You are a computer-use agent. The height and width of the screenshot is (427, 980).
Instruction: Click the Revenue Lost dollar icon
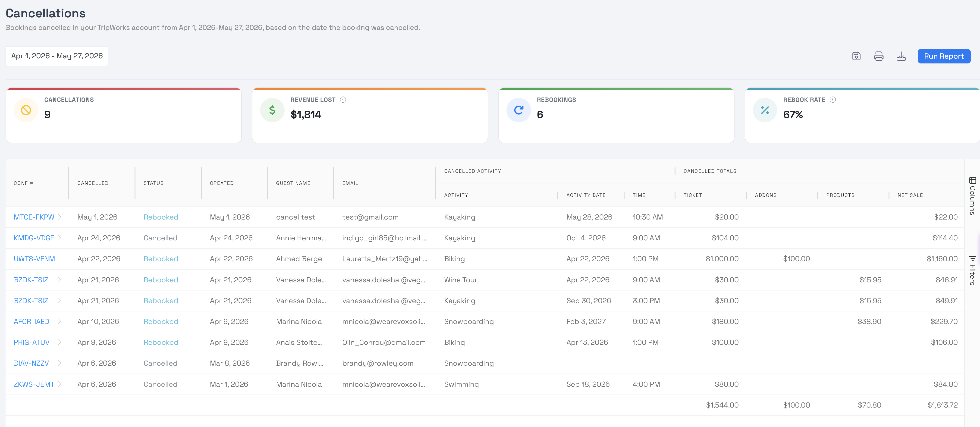[272, 110]
